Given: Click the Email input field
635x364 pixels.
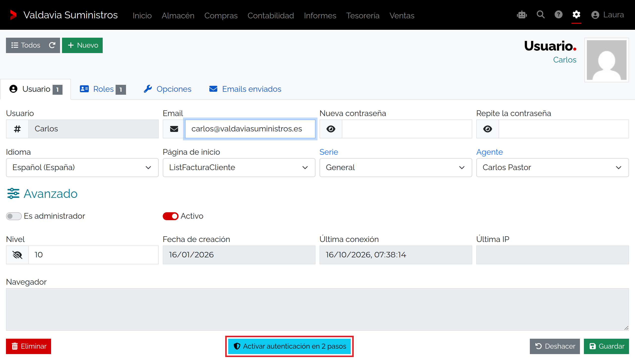Looking at the screenshot, I should point(250,129).
